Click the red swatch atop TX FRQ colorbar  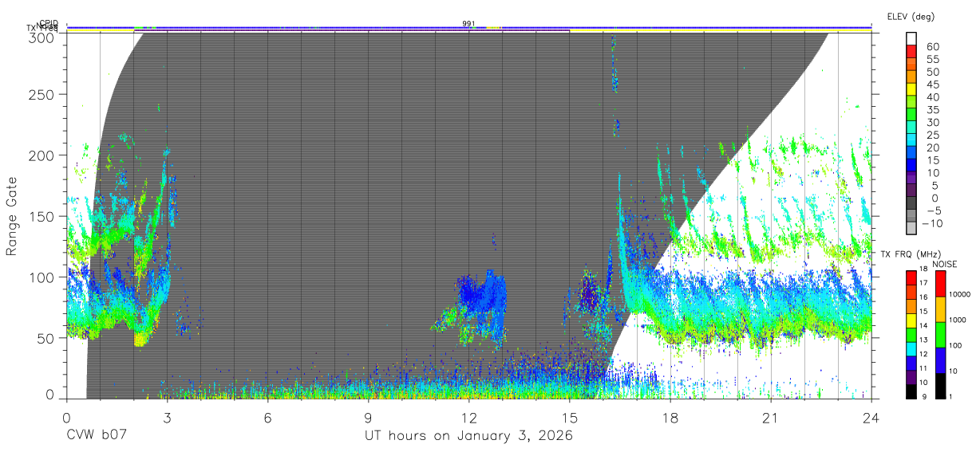[911, 277]
